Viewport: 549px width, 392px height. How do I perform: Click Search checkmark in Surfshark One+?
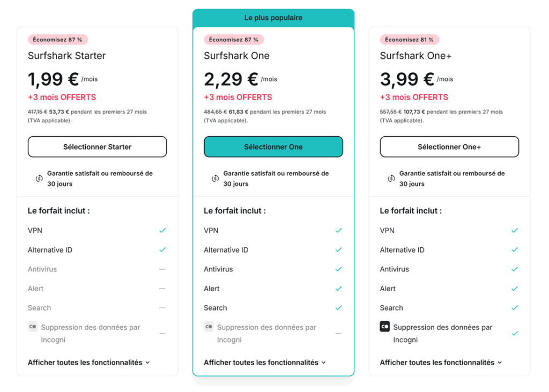pyautogui.click(x=515, y=308)
